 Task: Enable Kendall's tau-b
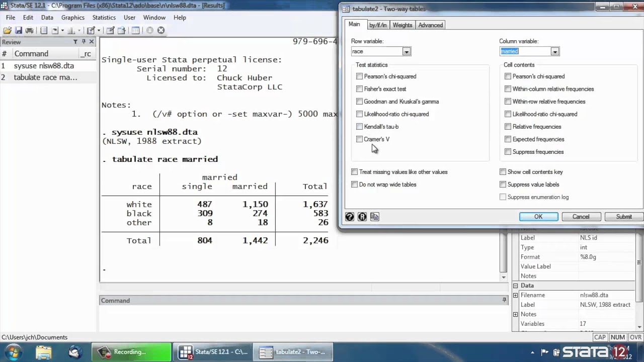[x=359, y=127]
